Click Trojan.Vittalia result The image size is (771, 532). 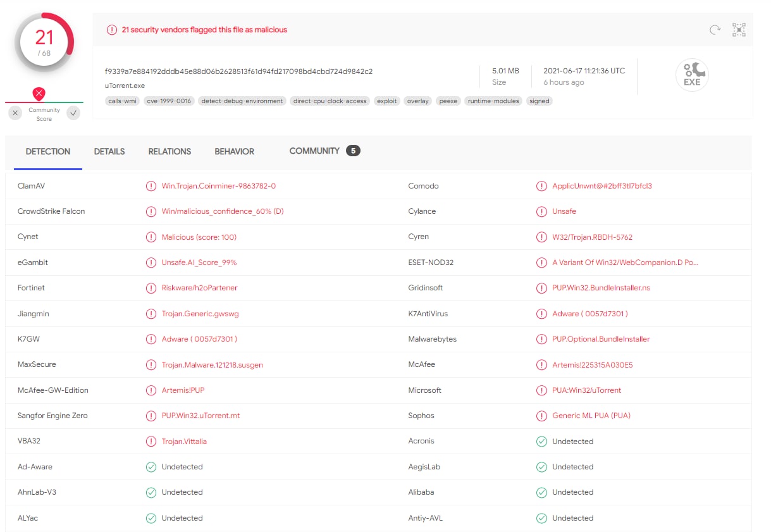[184, 442]
